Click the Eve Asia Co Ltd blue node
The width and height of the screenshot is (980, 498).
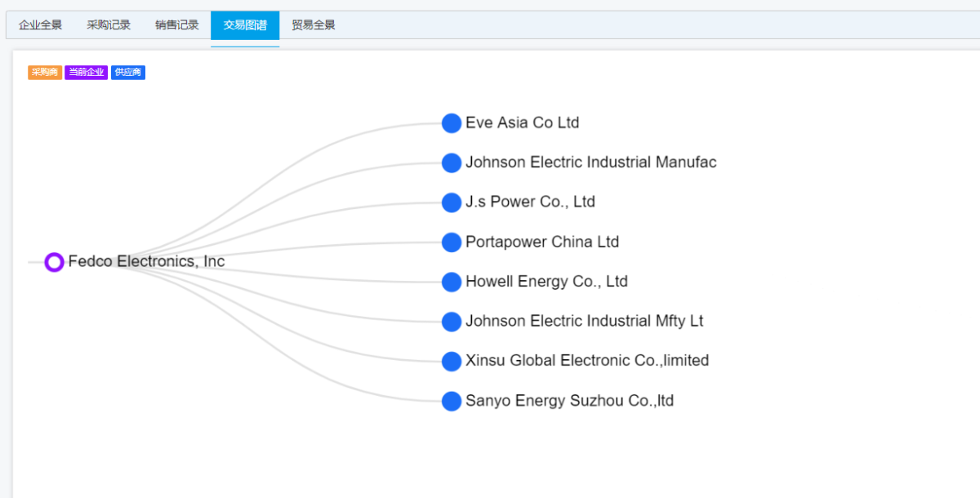click(x=452, y=123)
